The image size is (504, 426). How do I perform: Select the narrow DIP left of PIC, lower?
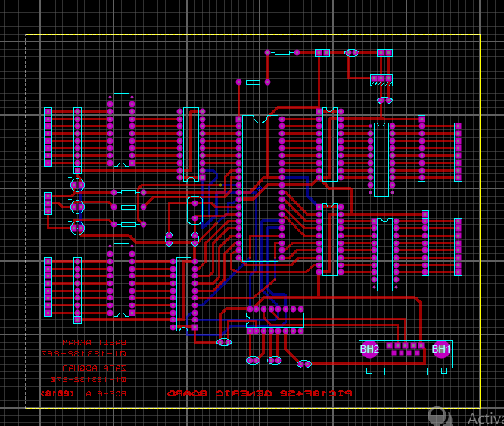coord(184,294)
